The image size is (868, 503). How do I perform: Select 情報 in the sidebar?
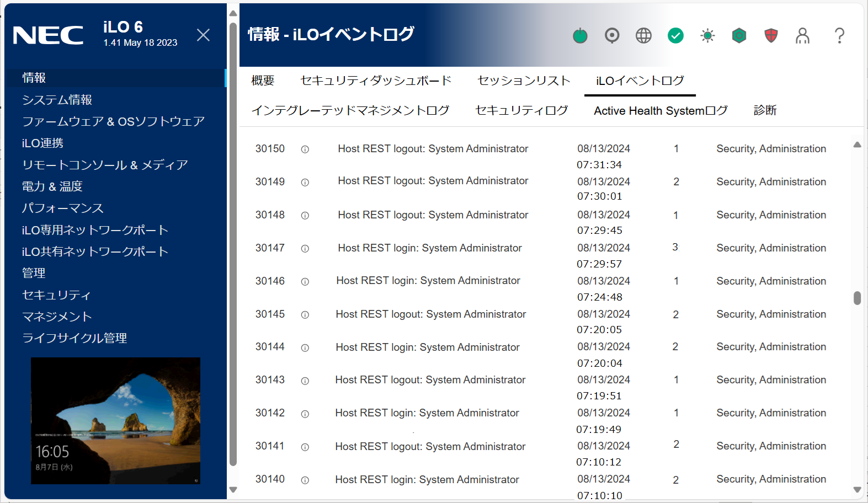tap(115, 78)
